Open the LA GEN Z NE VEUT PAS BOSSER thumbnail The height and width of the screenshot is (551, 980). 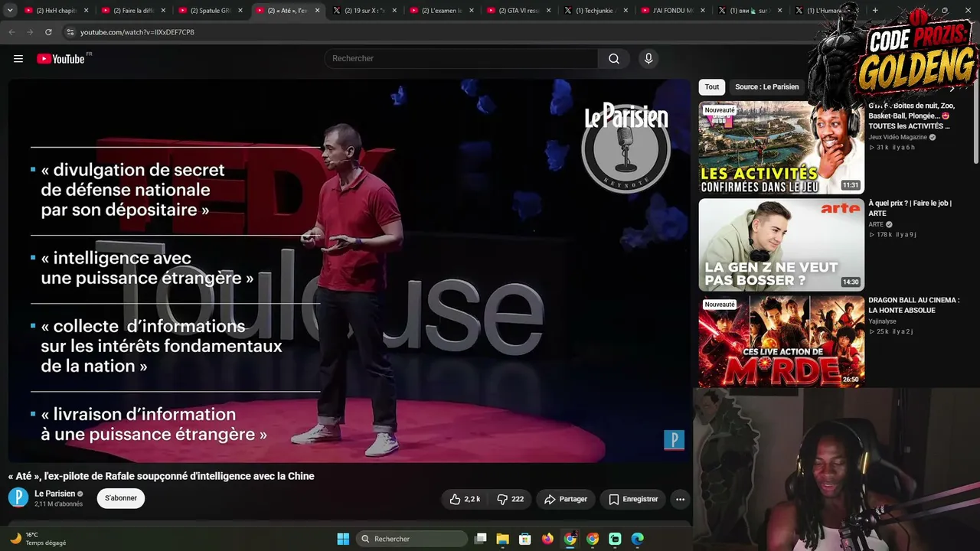tap(781, 245)
